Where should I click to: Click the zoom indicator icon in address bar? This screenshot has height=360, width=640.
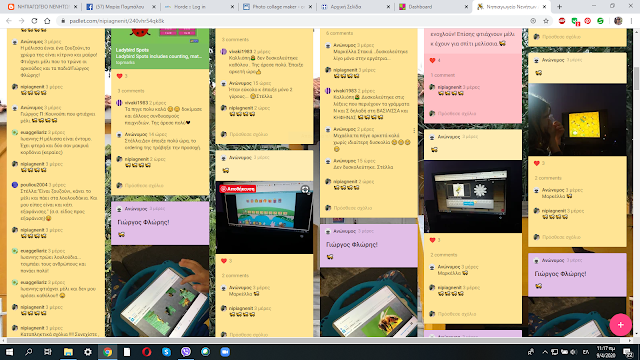click(533, 21)
